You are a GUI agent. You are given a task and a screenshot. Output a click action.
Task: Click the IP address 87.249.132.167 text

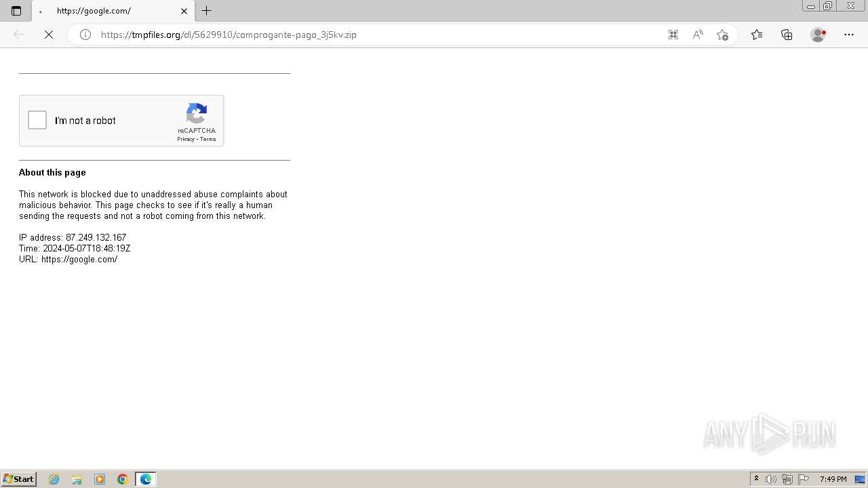pos(73,238)
